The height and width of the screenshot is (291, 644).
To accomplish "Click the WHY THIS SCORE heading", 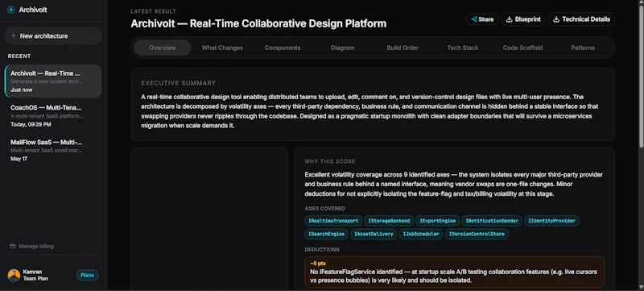I will pos(330,161).
